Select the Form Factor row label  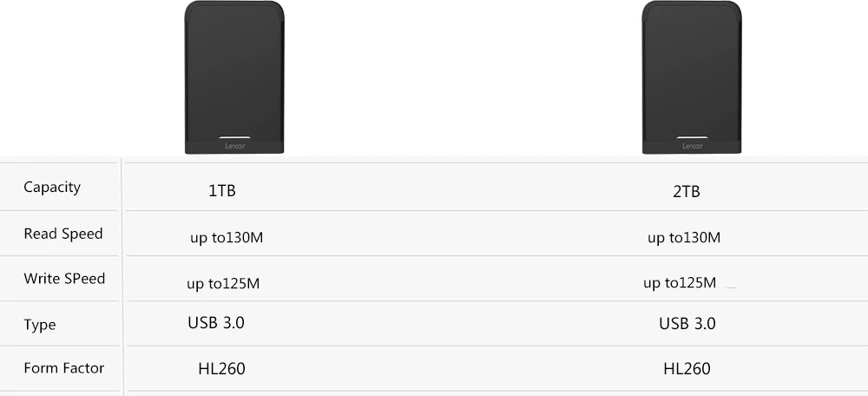[63, 368]
